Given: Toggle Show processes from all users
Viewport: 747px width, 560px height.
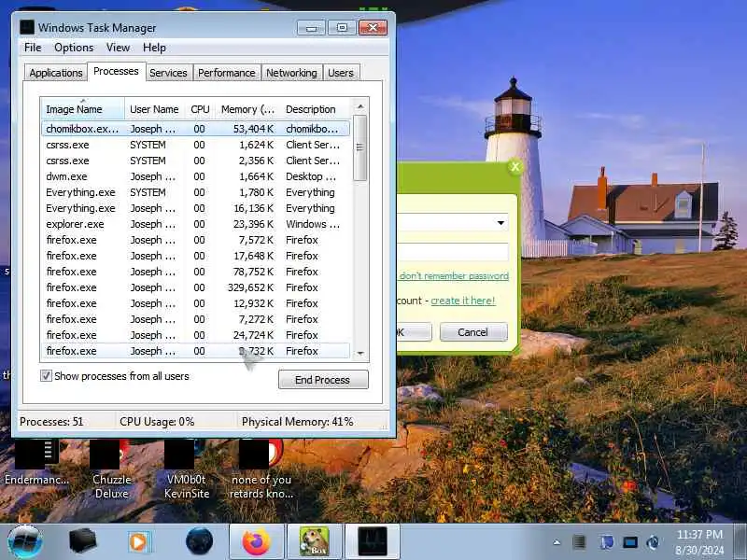Looking at the screenshot, I should 46,376.
